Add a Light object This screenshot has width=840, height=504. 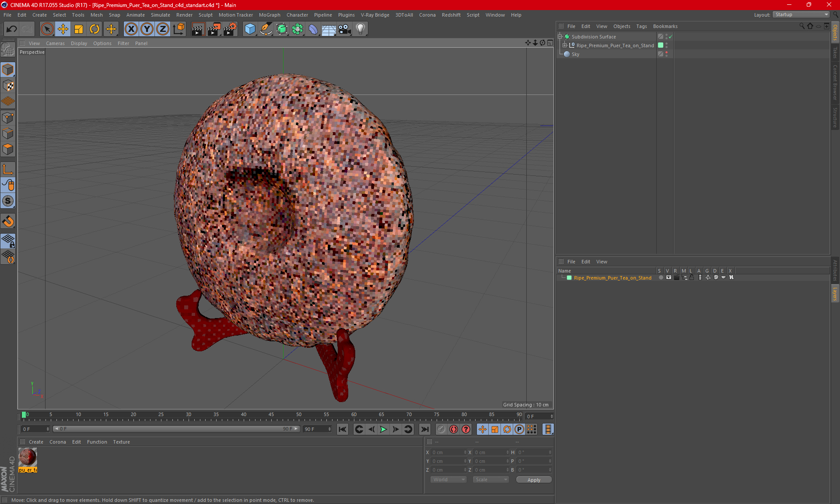[x=360, y=29]
